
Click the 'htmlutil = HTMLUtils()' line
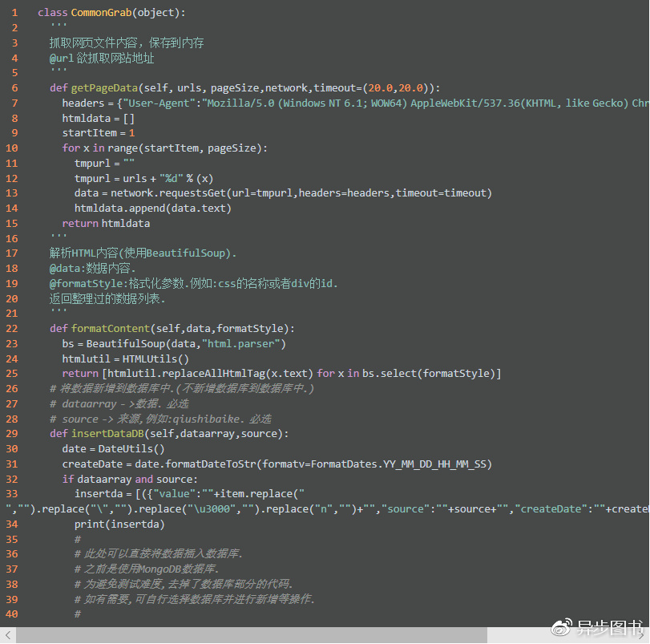click(126, 359)
